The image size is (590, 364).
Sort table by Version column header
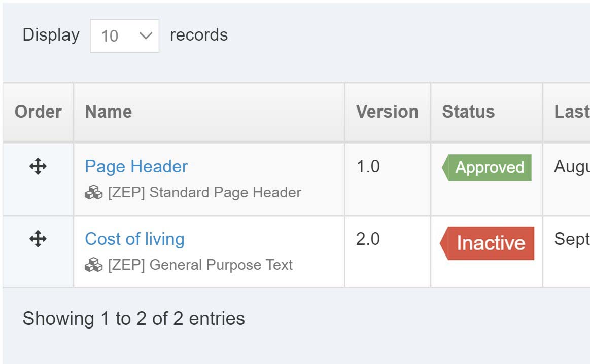point(388,112)
